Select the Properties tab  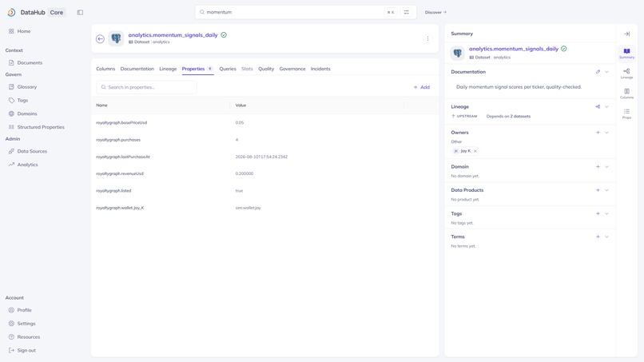(x=197, y=69)
